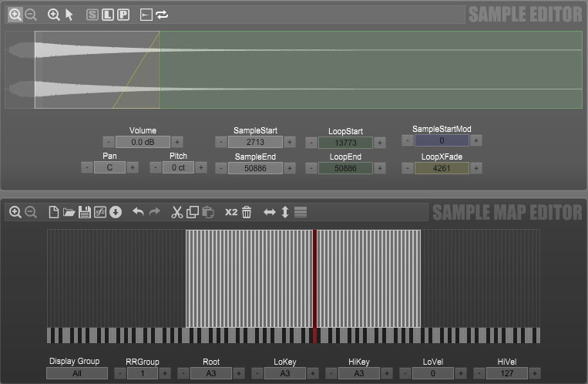Toggle the loop enable arrows icon

(x=162, y=15)
